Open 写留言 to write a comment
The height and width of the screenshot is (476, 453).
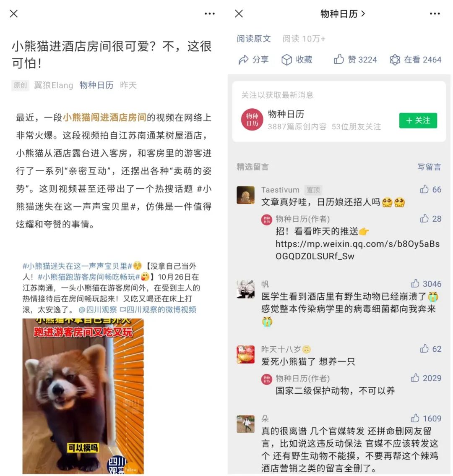click(429, 167)
